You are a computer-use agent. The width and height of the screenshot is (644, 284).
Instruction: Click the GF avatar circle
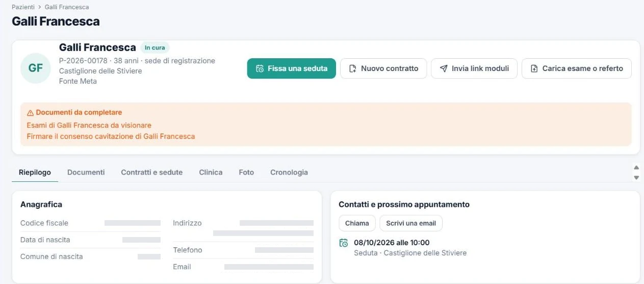(x=36, y=68)
